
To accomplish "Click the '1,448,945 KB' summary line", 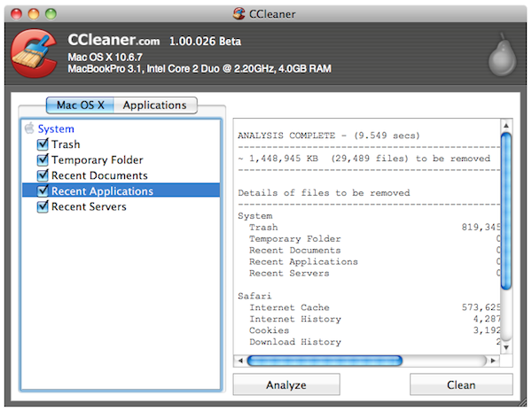I will click(364, 159).
